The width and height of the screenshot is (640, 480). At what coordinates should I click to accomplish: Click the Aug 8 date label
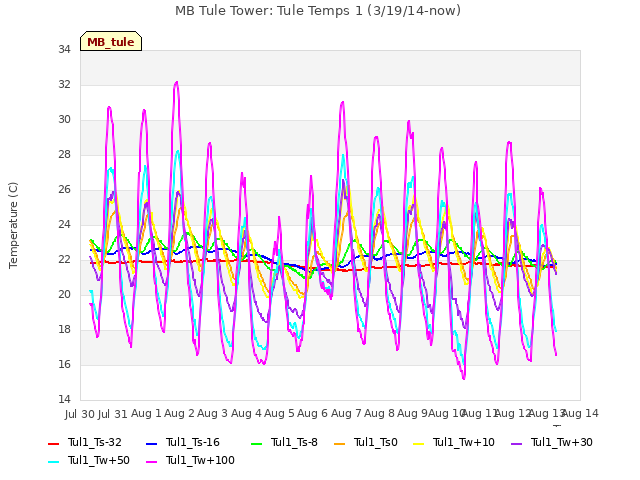[380, 414]
